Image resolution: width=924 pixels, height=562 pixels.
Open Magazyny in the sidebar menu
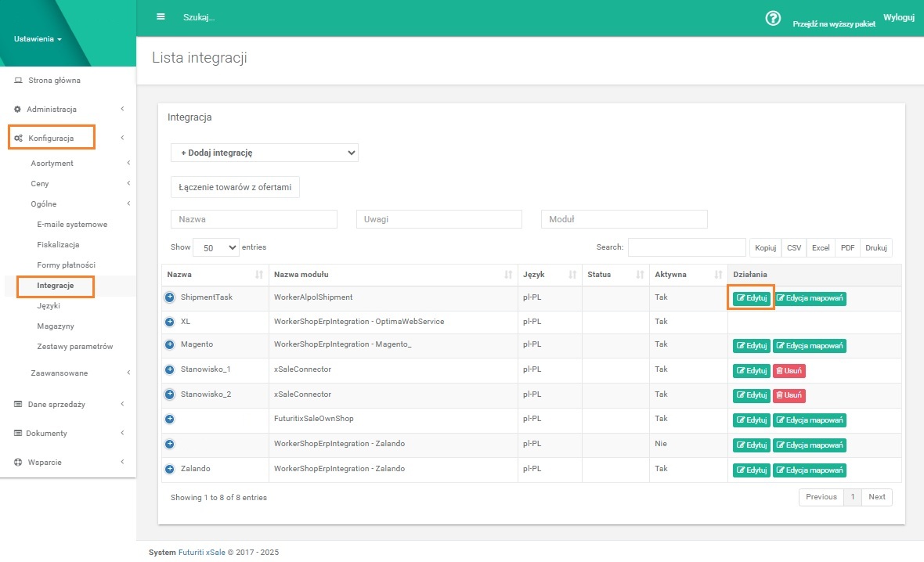pos(56,326)
